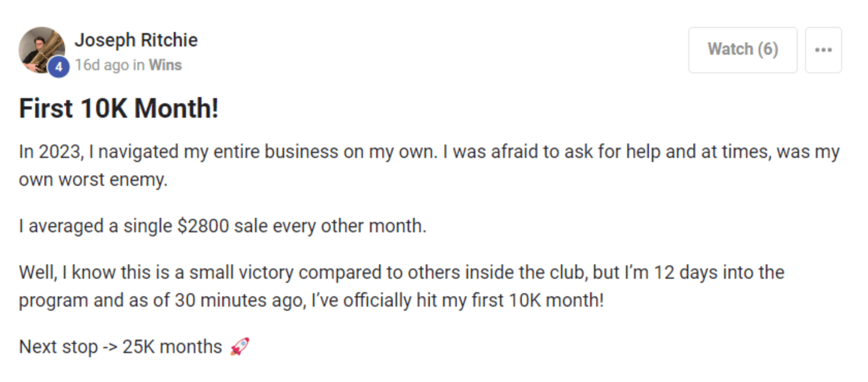
Task: Click the 16d ago timestamp
Action: click(102, 65)
